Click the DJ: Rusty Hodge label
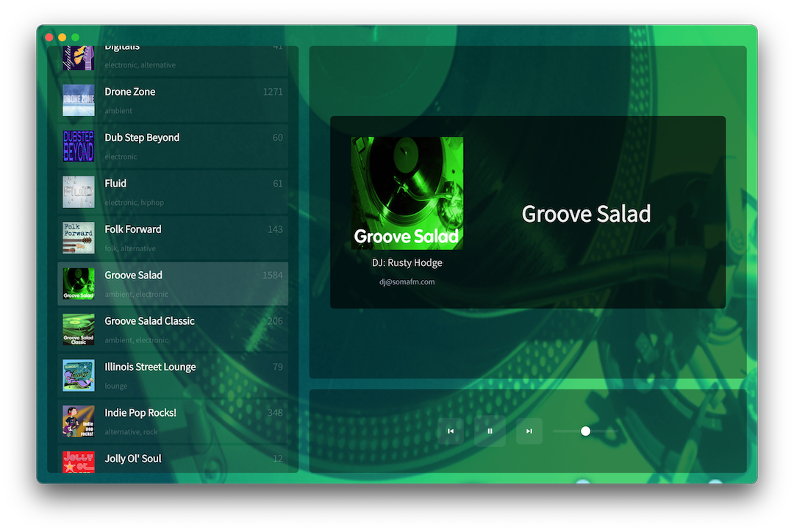The width and height of the screenshot is (794, 532). click(407, 262)
